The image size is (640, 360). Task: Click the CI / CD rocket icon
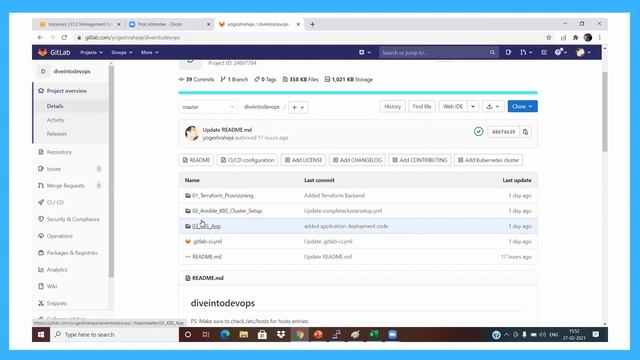[41, 202]
